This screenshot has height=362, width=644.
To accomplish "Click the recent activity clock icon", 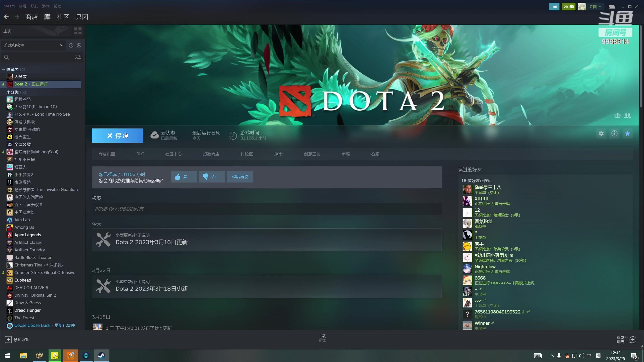I will pyautogui.click(x=71, y=45).
